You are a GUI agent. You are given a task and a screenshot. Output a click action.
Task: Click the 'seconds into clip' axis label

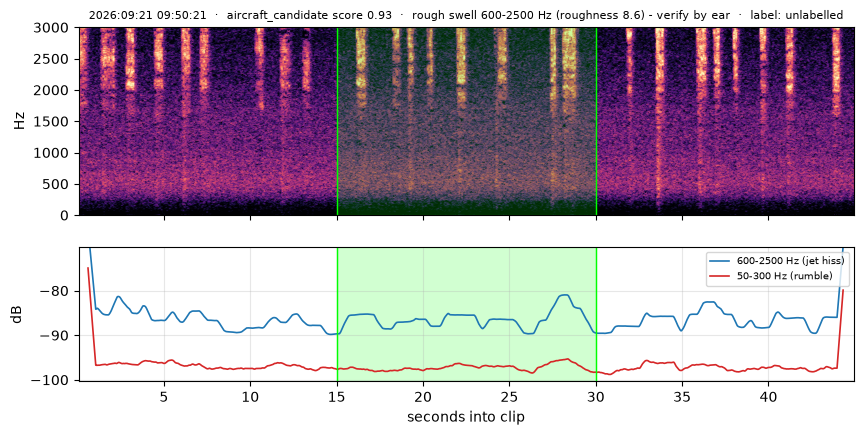pyautogui.click(x=466, y=417)
